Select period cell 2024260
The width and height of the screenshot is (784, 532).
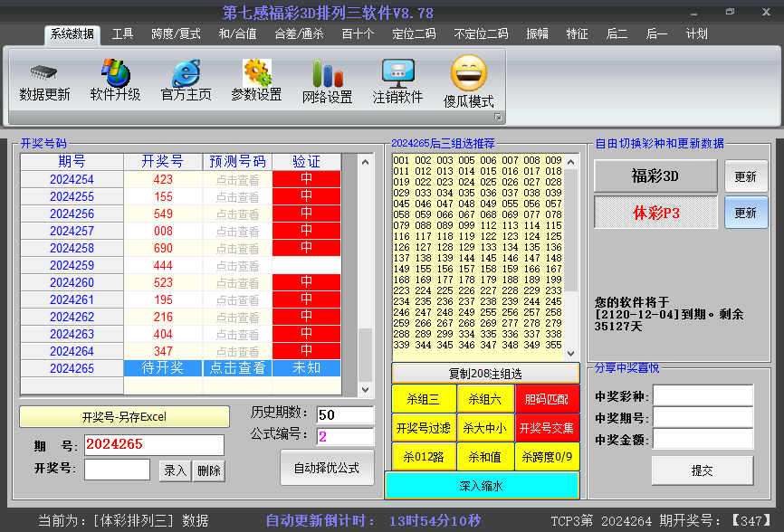[x=72, y=282]
